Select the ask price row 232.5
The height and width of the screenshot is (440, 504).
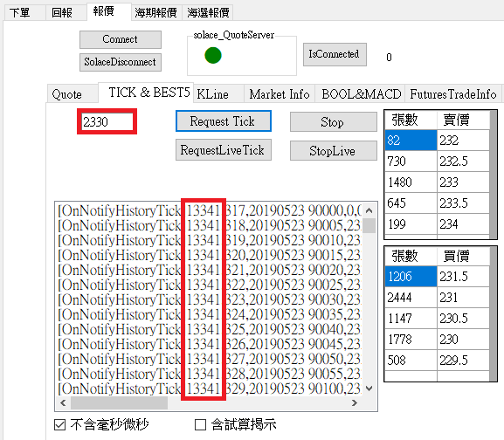(x=437, y=162)
